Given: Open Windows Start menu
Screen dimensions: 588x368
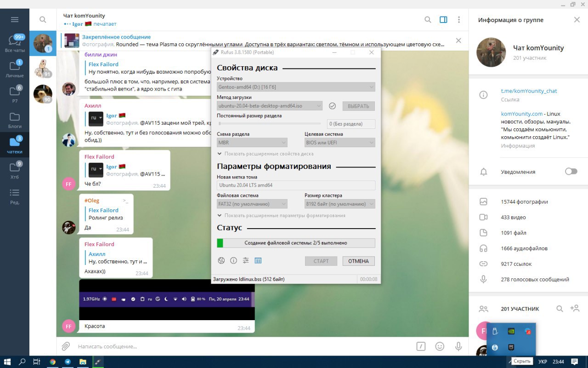Looking at the screenshot, I should 8,362.
